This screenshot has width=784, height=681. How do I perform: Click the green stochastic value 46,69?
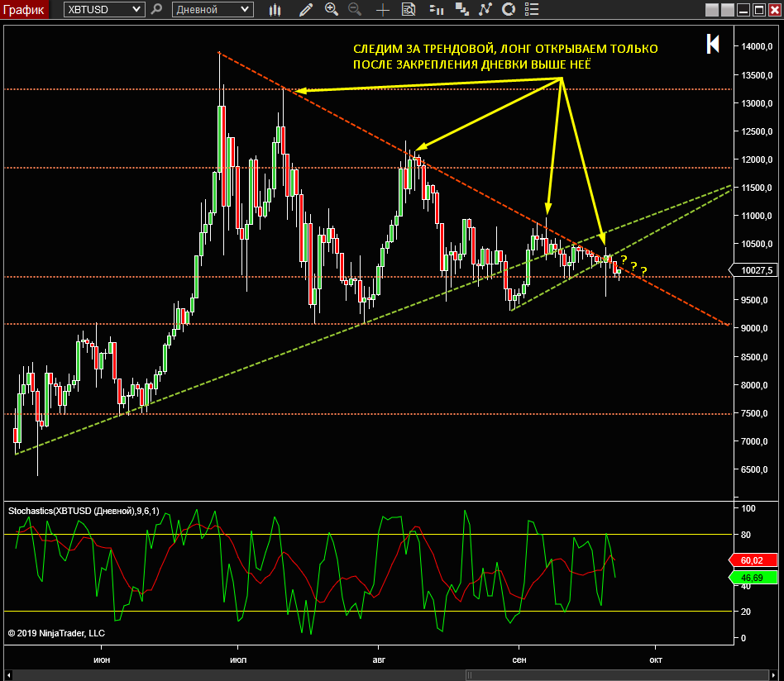coord(753,578)
